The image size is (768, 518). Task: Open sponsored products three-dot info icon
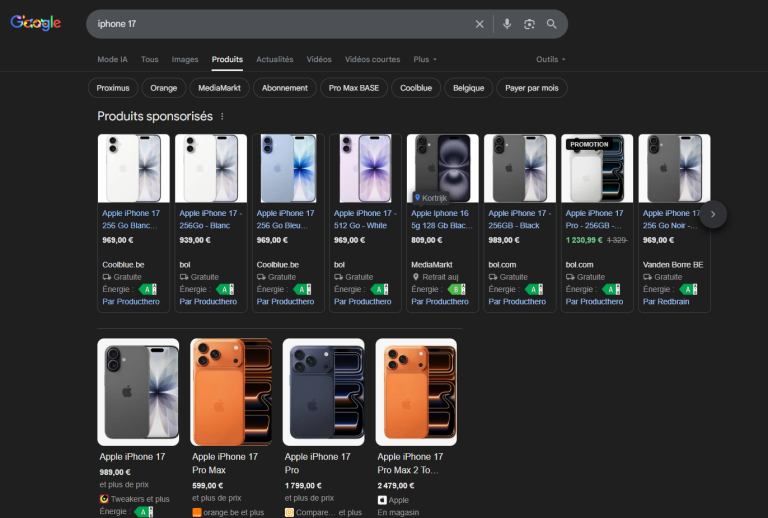pos(222,117)
